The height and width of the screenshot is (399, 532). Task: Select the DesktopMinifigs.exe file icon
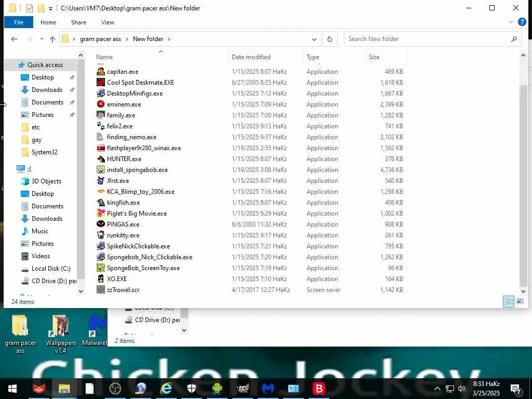[x=100, y=94]
